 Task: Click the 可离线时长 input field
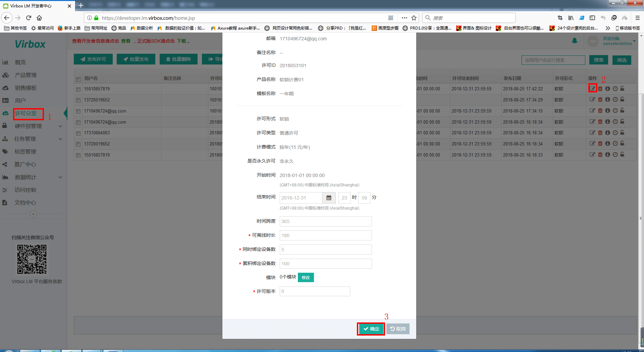pos(326,235)
